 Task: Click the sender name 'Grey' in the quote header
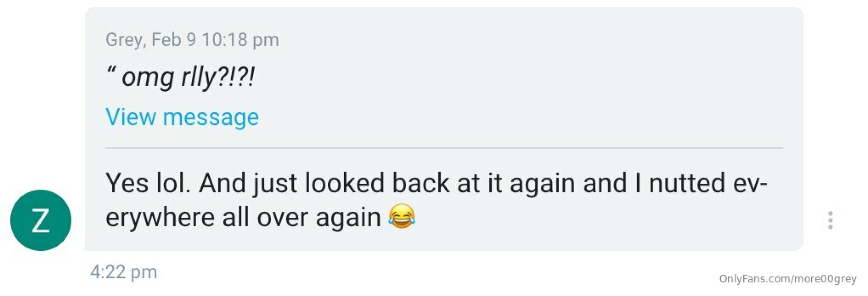tap(125, 40)
